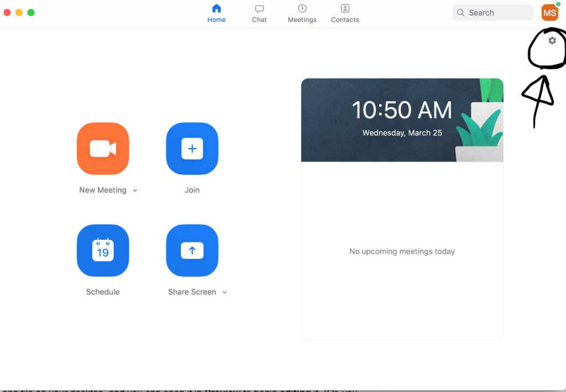The image size is (566, 392).
Task: Maximize the window with green button
Action: pyautogui.click(x=31, y=13)
